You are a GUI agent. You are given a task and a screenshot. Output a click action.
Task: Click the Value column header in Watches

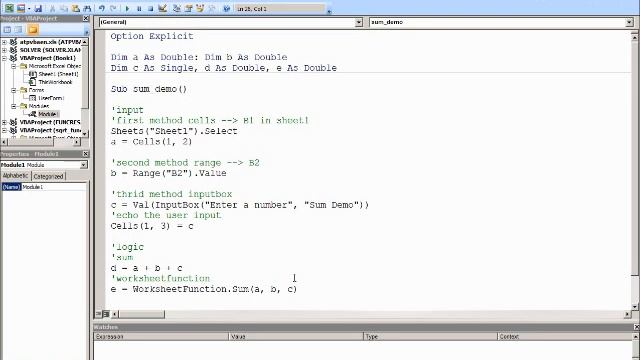coord(296,337)
